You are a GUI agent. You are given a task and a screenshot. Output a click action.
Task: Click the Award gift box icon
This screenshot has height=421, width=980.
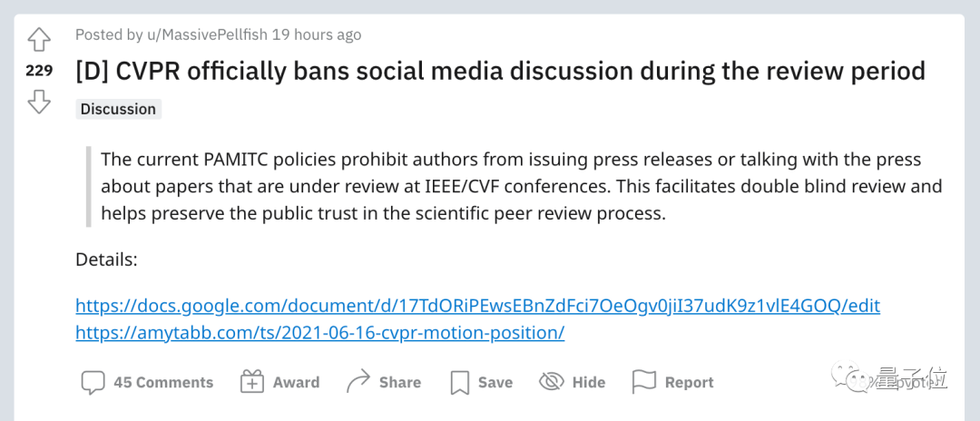pos(251,382)
